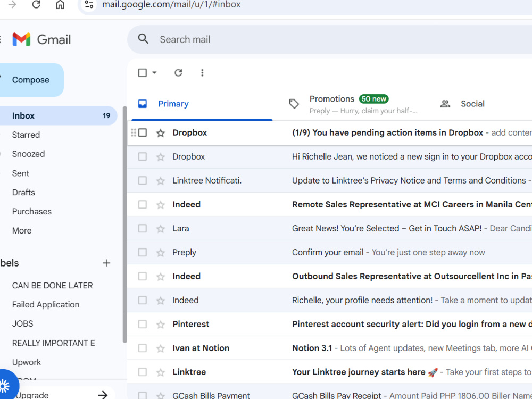Open the Sent folder
532x399 pixels.
pos(20,173)
